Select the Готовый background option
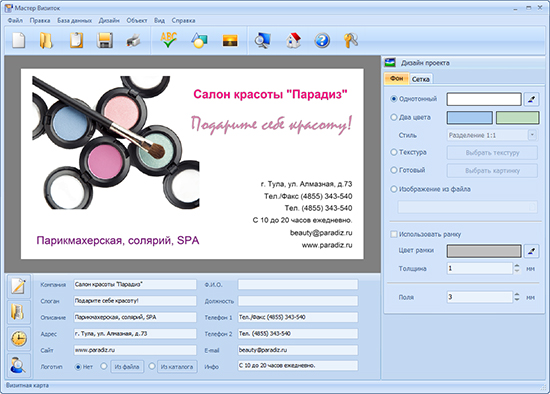This screenshot has height=394, width=550. (x=394, y=170)
